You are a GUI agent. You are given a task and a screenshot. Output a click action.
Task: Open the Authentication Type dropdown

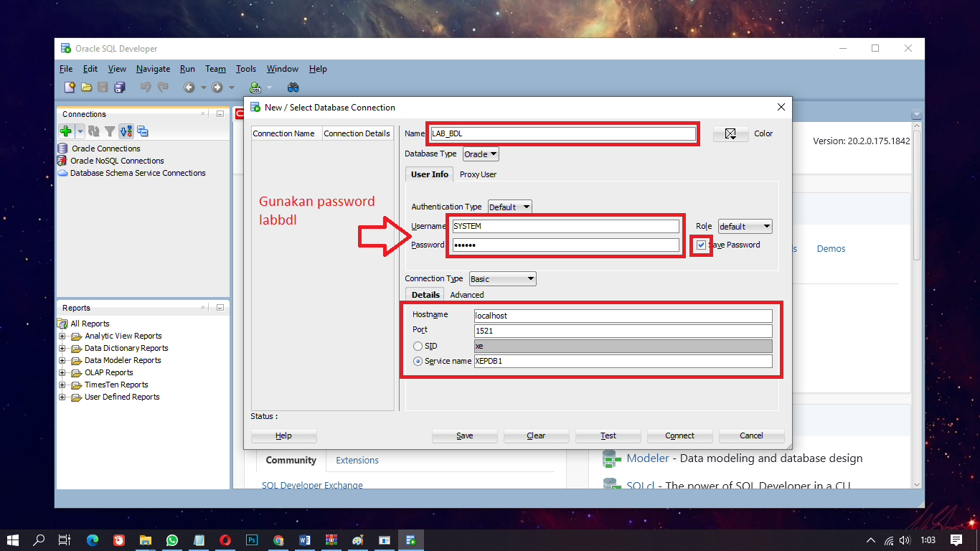(x=510, y=207)
